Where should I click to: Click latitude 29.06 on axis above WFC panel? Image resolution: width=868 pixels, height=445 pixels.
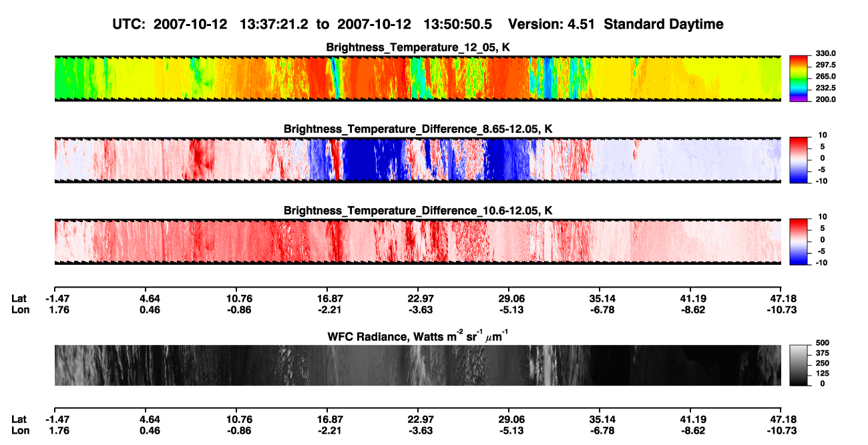tap(509, 300)
